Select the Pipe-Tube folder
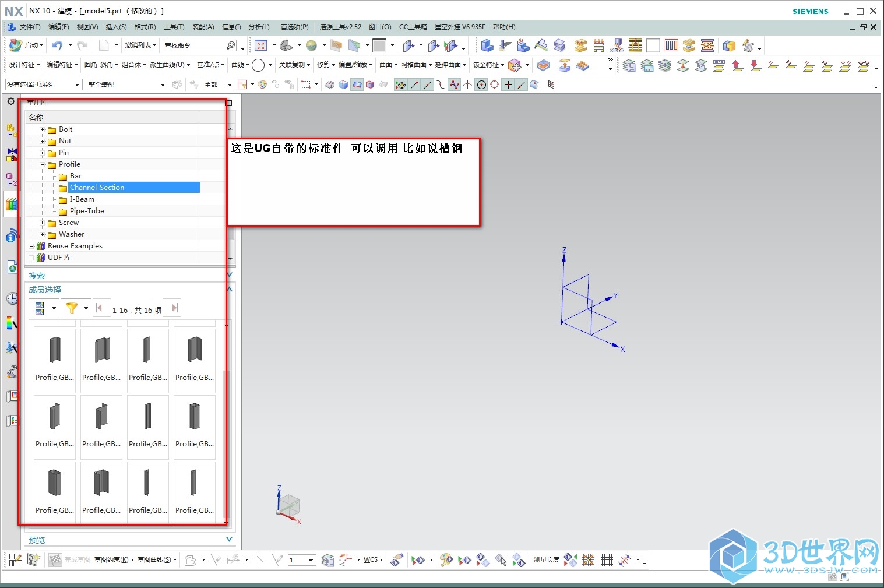The image size is (884, 588). pyautogui.click(x=87, y=211)
